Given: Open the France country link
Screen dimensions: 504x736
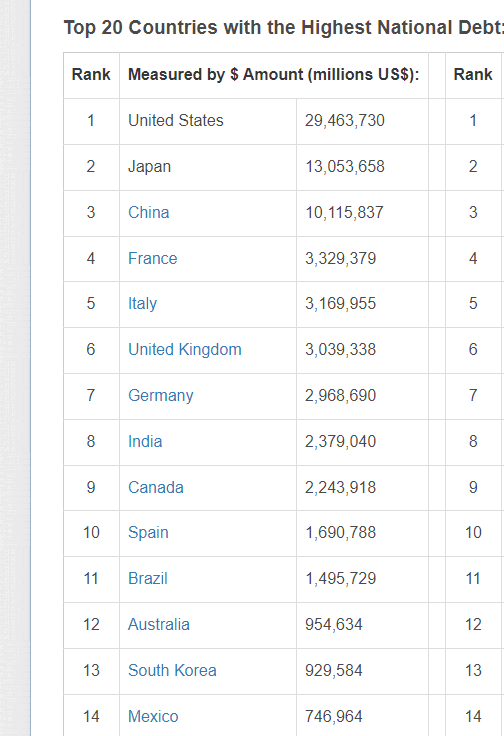Looking at the screenshot, I should [x=153, y=259].
